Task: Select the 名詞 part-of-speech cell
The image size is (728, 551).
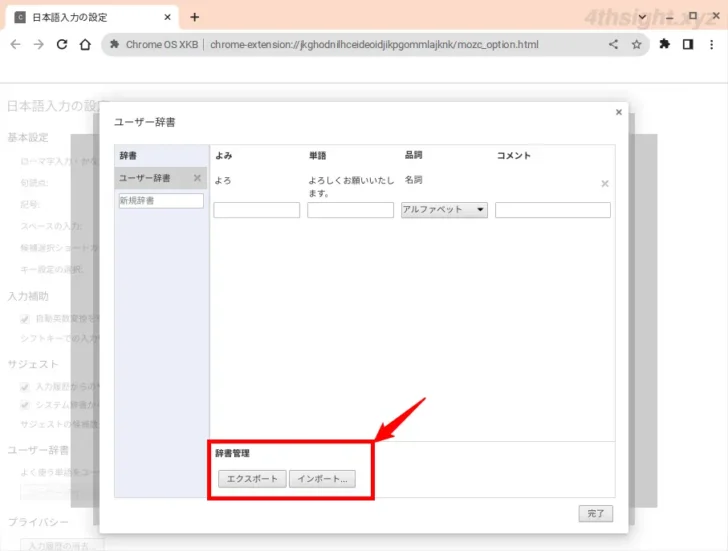Action: pos(413,180)
